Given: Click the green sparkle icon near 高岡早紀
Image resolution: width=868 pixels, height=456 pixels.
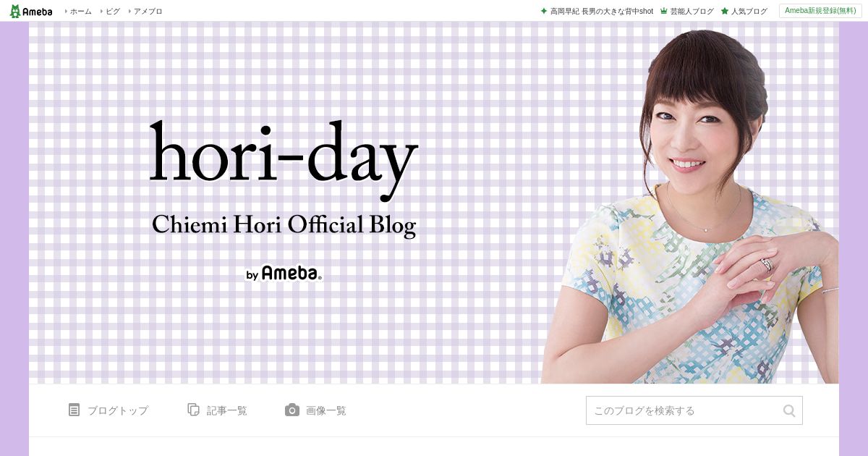Looking at the screenshot, I should tap(544, 12).
